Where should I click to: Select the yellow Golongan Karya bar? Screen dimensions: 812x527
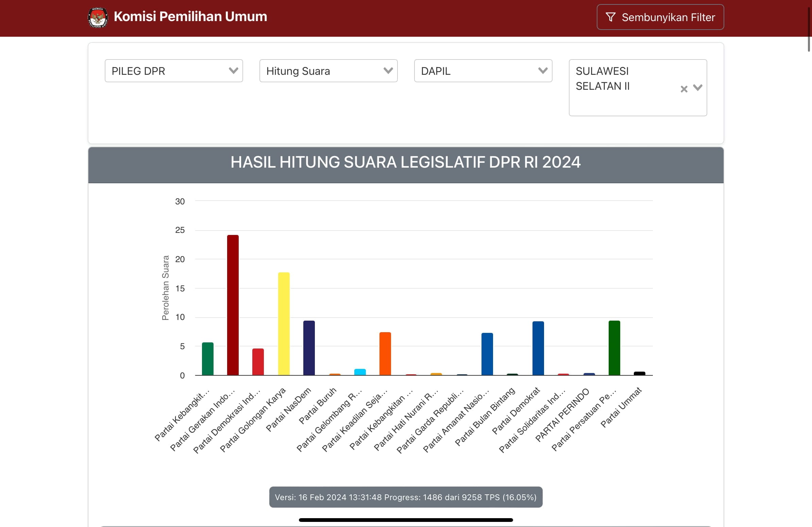pos(284,324)
